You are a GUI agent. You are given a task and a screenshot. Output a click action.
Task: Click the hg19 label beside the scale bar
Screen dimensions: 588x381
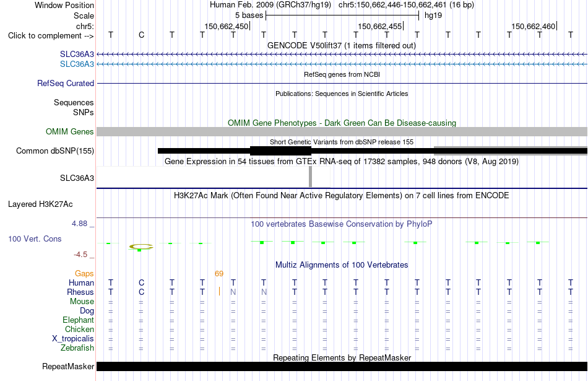[433, 15]
